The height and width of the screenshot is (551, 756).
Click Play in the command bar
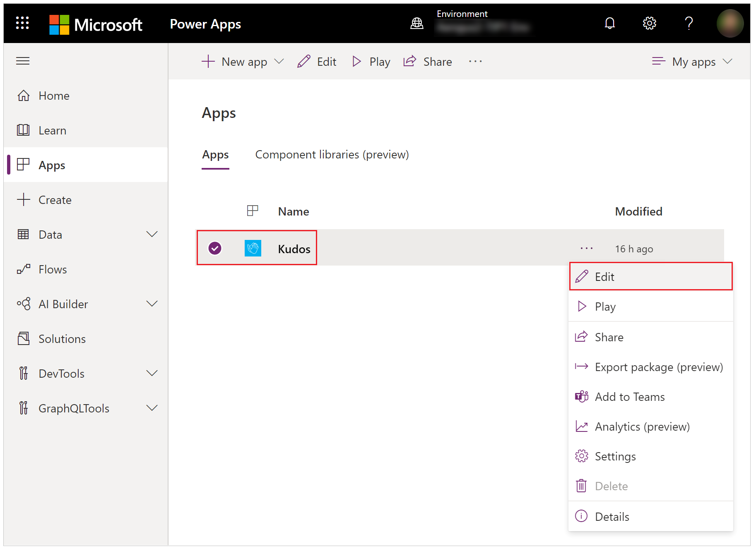pos(371,62)
